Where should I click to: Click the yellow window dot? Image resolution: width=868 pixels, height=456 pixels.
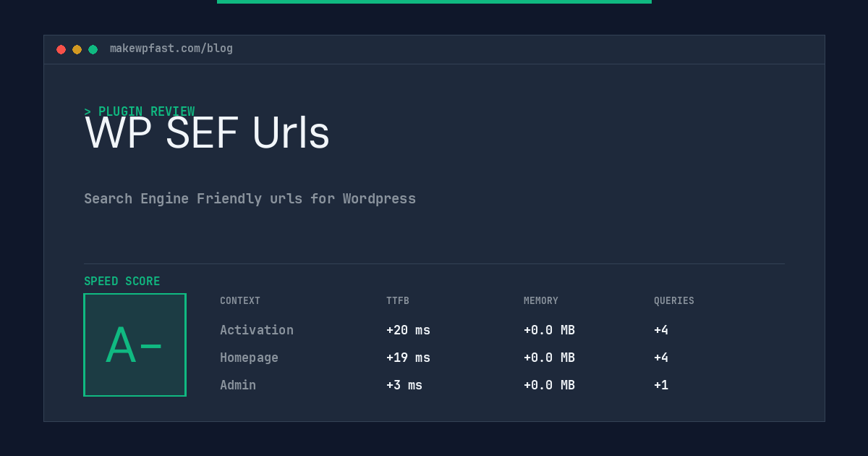tap(77, 49)
